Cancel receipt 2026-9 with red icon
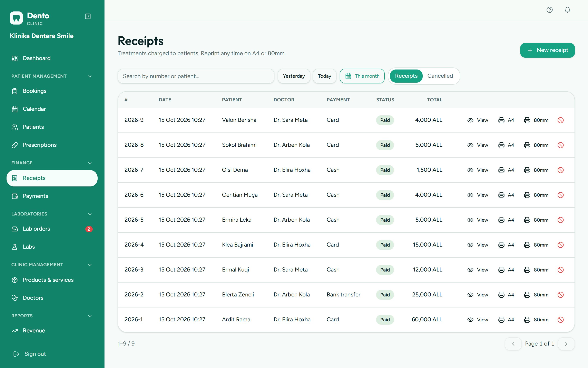 click(561, 120)
